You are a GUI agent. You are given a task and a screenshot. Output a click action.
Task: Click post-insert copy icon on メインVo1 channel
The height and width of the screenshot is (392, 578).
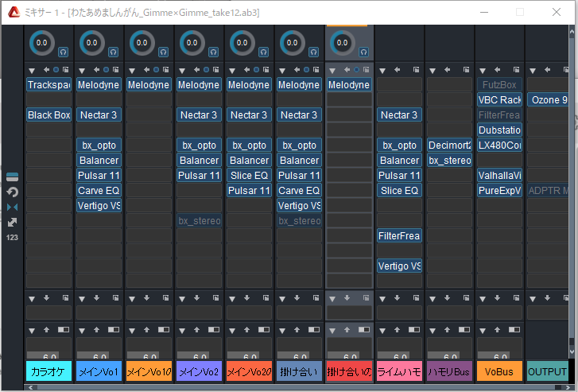(116, 297)
